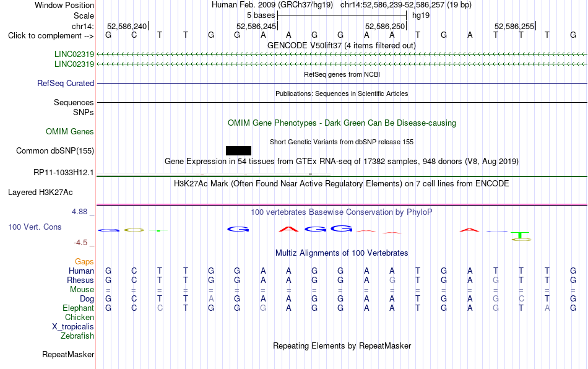Click the RepeatMasker track label
The image size is (588, 369).
[x=68, y=355]
